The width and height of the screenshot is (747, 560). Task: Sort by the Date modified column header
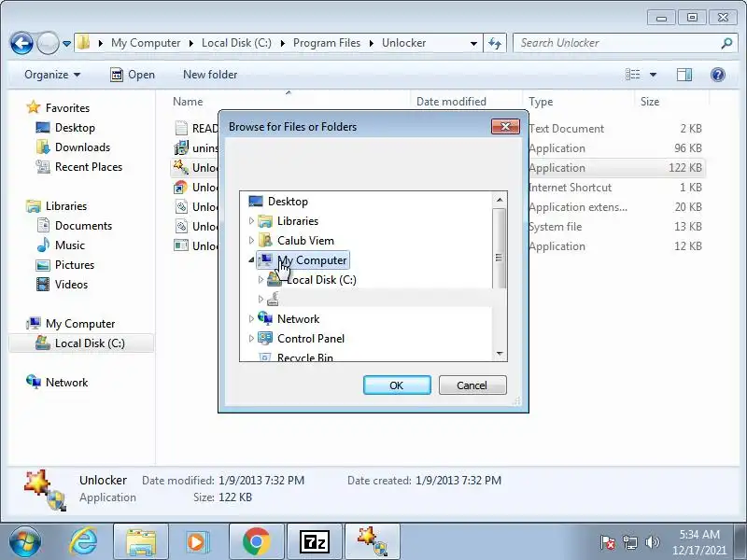(451, 102)
